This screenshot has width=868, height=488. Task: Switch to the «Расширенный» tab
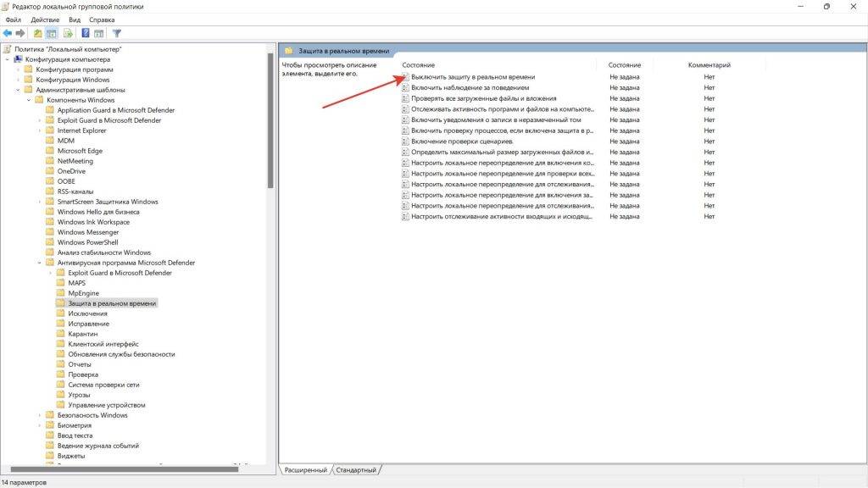(x=305, y=469)
